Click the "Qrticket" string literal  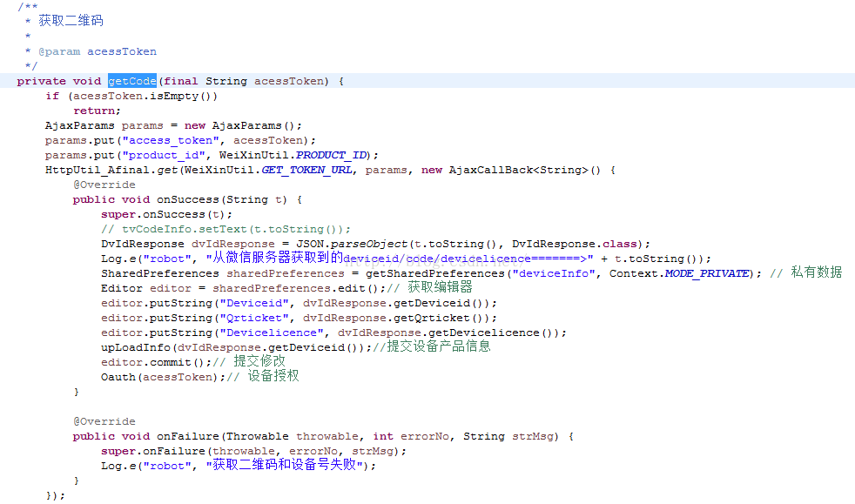click(x=254, y=318)
